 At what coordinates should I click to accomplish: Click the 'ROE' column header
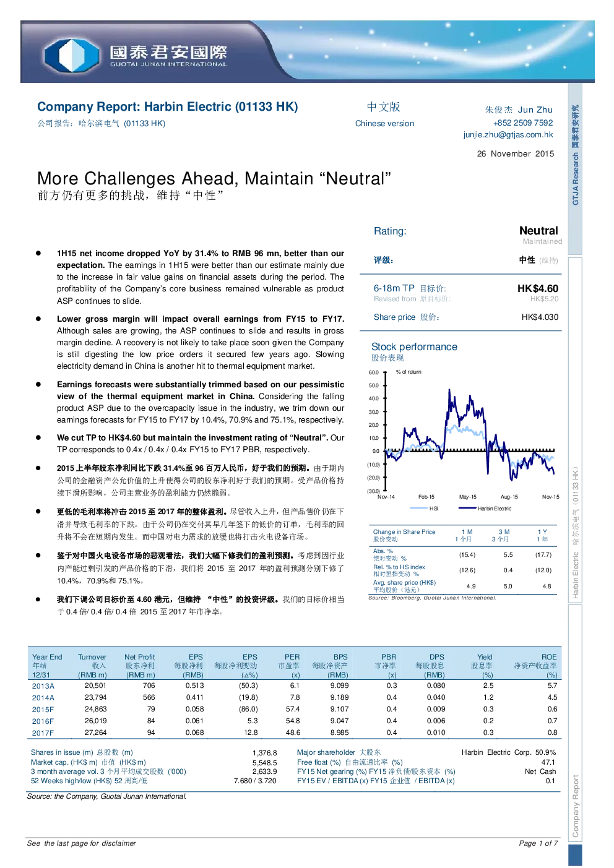[x=549, y=657]
